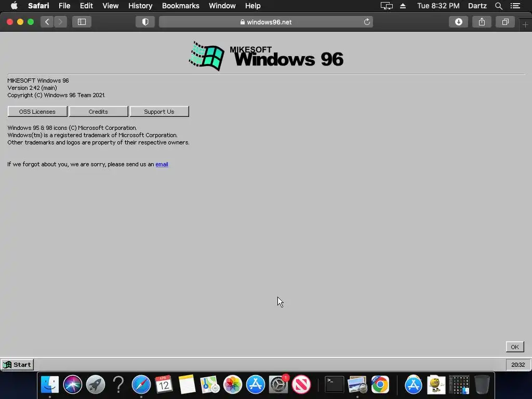The width and height of the screenshot is (532, 399).
Task: Open the Bookmarks menu
Action: pos(180,6)
